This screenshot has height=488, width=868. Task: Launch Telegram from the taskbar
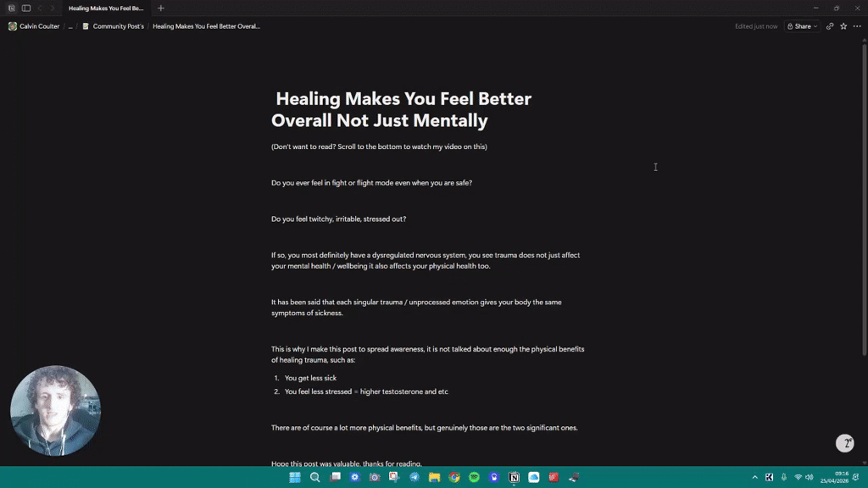pos(415,478)
